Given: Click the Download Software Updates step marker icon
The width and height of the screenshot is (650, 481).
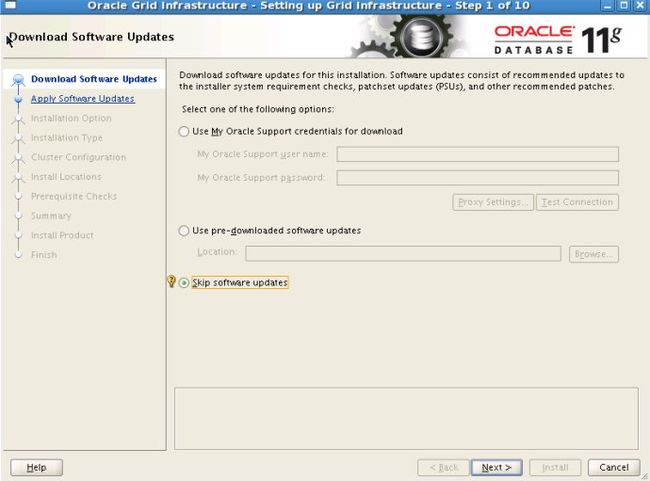Looking at the screenshot, I should [x=18, y=79].
